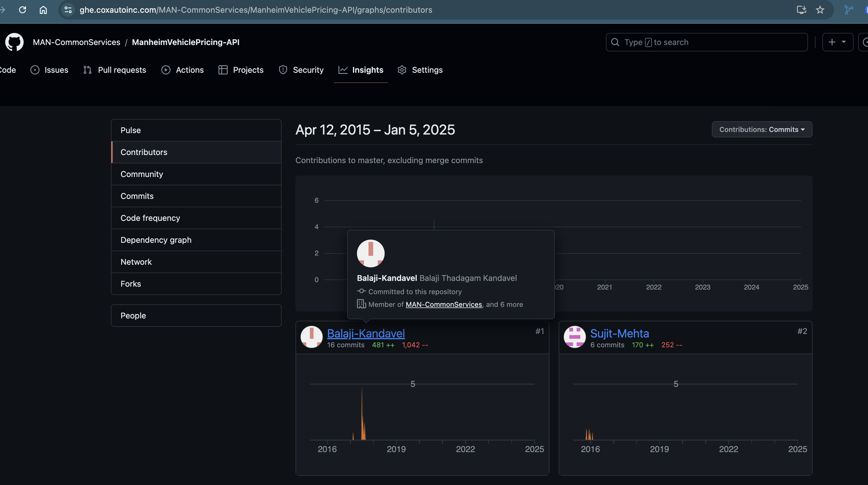Open Sujit-Mehta profile link

[619, 333]
